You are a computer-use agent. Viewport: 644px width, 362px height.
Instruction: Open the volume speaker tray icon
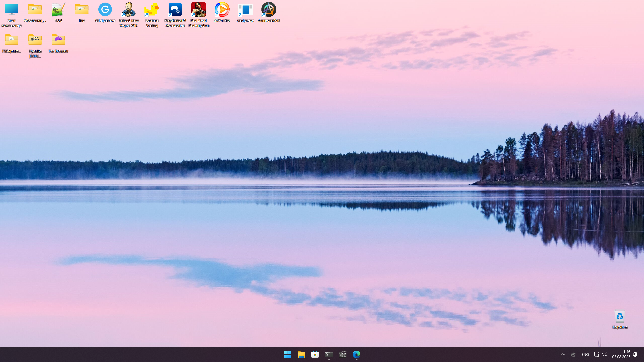point(605,354)
